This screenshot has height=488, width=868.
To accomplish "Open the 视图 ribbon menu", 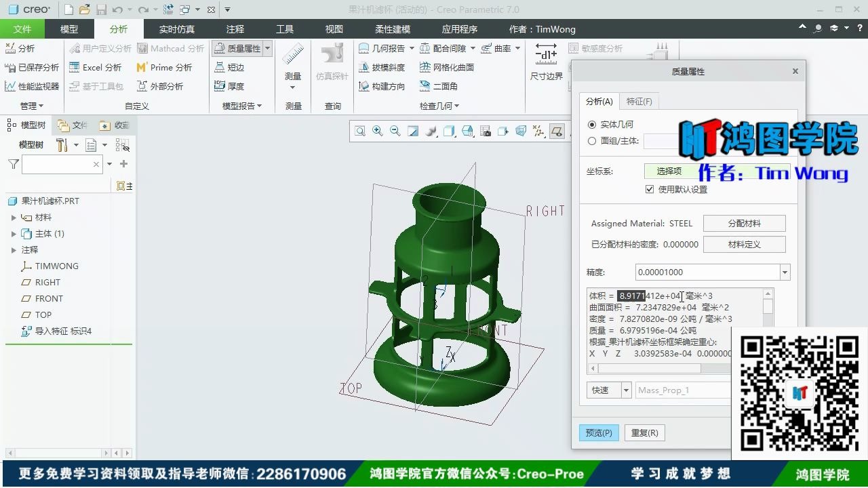I will [333, 28].
